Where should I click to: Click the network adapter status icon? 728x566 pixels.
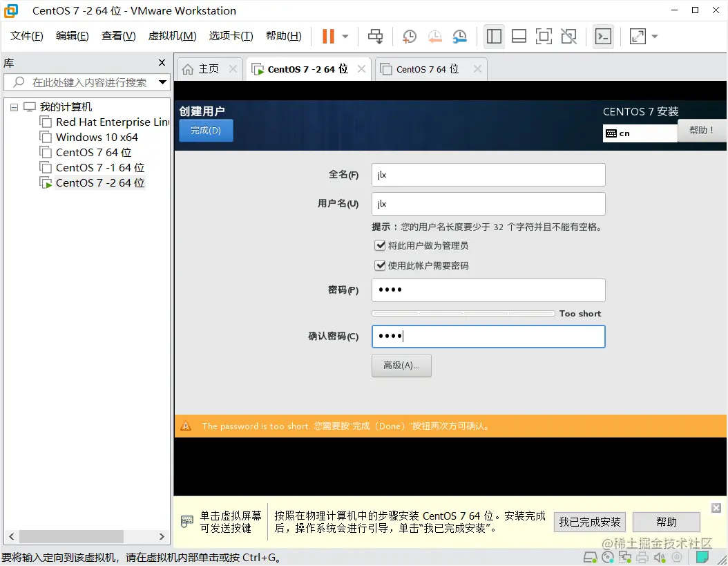(x=624, y=557)
